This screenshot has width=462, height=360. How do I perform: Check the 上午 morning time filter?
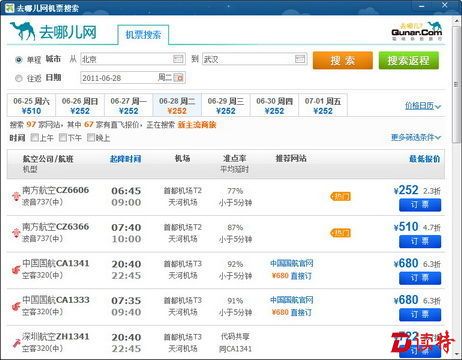click(34, 137)
